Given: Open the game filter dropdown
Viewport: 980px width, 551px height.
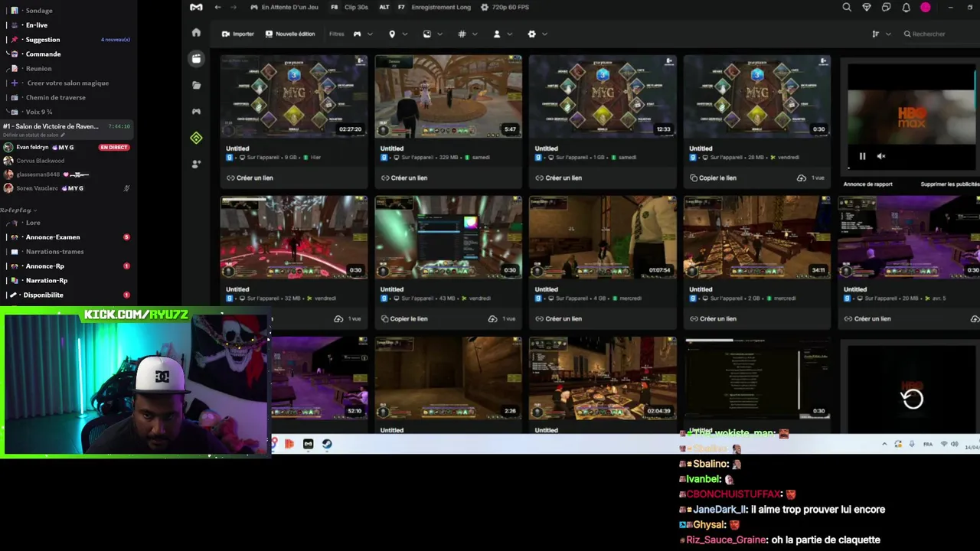Looking at the screenshot, I should (x=363, y=34).
